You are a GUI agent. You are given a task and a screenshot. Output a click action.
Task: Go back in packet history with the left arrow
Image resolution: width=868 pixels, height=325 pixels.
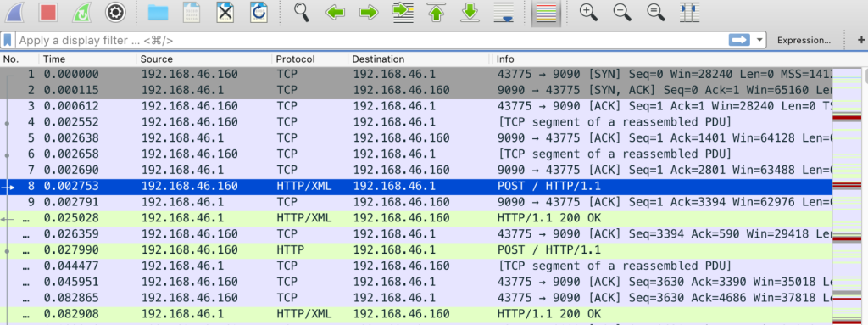336,12
